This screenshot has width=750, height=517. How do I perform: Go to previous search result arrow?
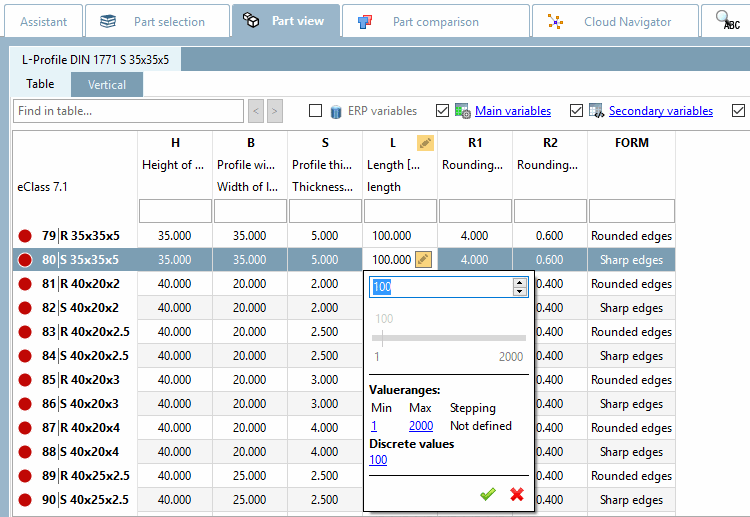(256, 111)
